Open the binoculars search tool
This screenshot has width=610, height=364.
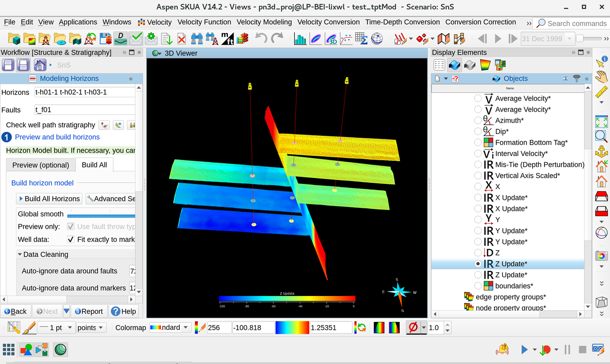point(197,39)
